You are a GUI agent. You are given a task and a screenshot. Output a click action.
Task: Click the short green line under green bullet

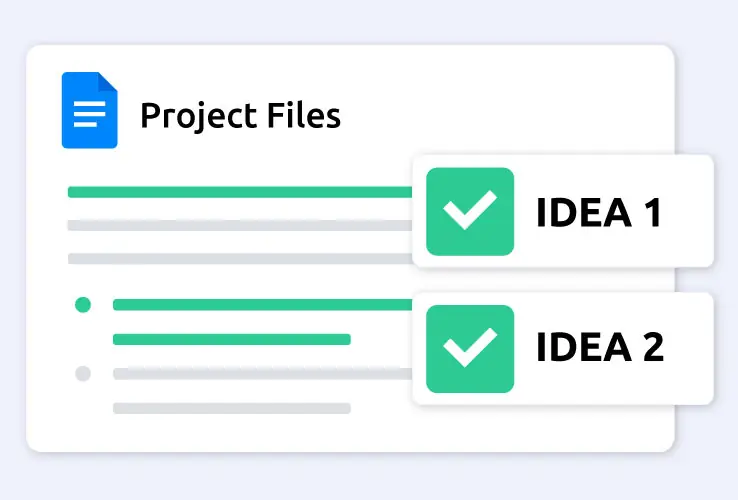point(232,339)
